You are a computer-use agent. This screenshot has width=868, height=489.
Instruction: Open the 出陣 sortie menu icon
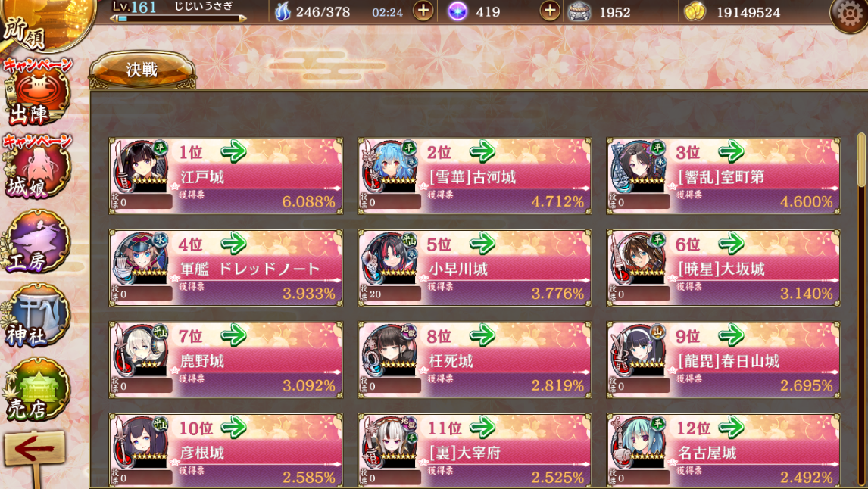coord(37,95)
